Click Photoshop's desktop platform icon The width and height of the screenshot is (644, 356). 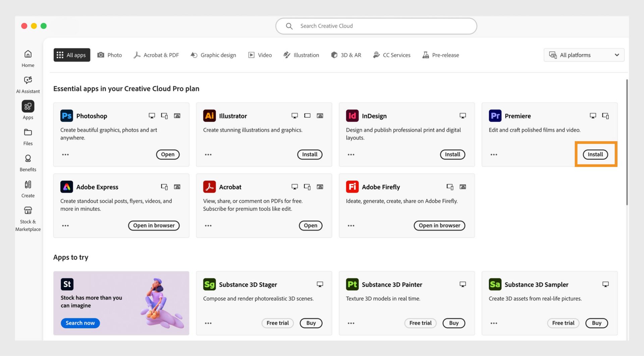point(152,116)
